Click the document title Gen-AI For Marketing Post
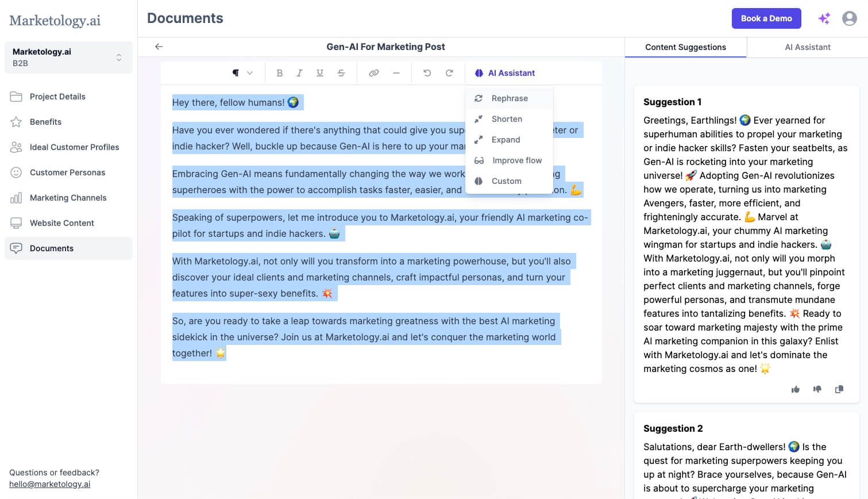The image size is (868, 499). click(x=385, y=47)
